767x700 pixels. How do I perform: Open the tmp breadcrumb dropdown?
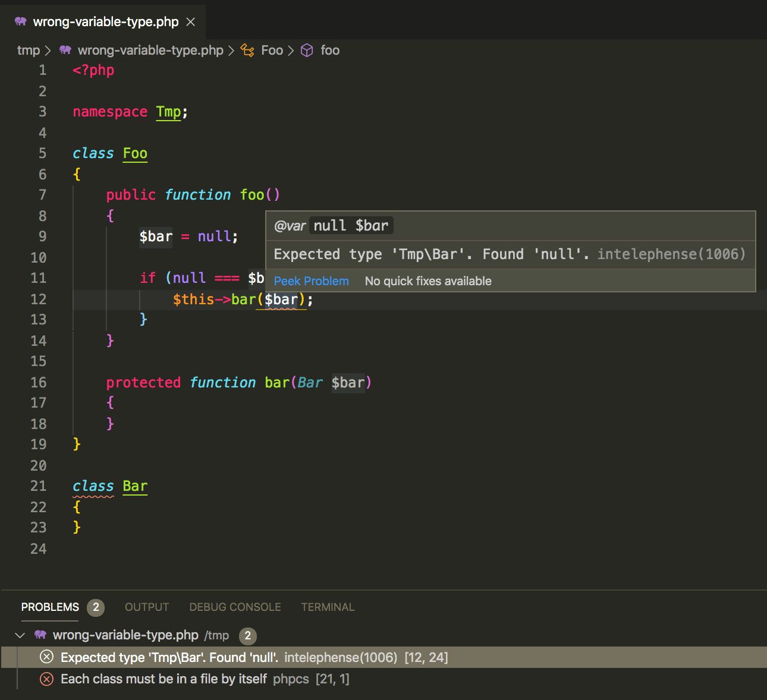pyautogui.click(x=29, y=50)
